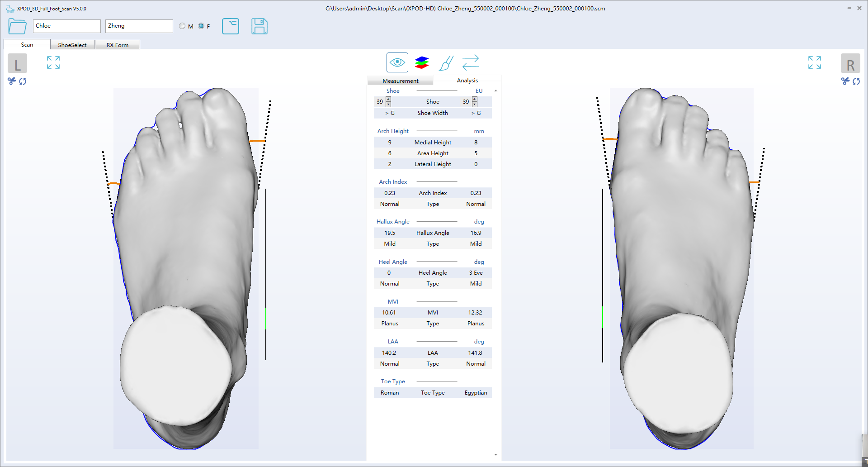Collapse the panel using the top caret
The image size is (868, 467).
[x=495, y=90]
